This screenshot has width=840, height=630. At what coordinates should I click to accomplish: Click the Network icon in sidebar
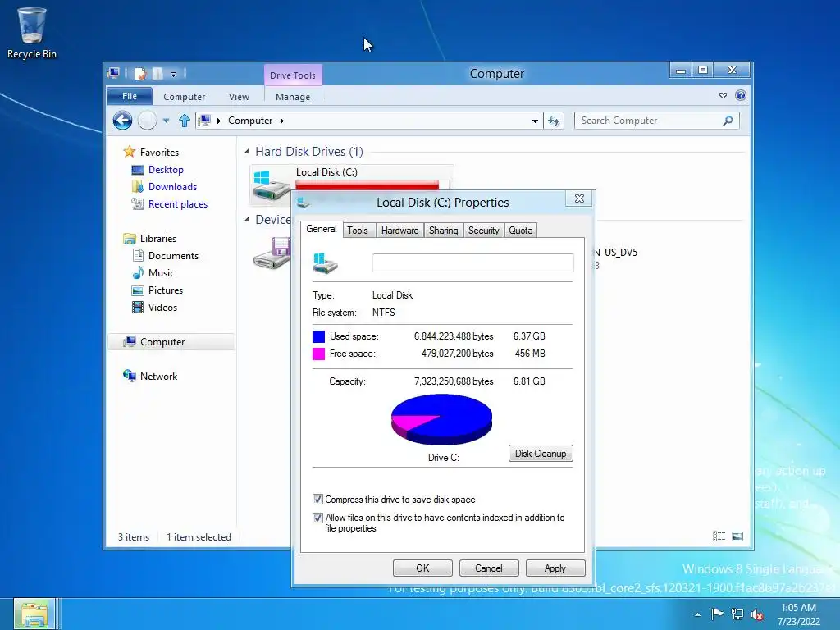[129, 376]
